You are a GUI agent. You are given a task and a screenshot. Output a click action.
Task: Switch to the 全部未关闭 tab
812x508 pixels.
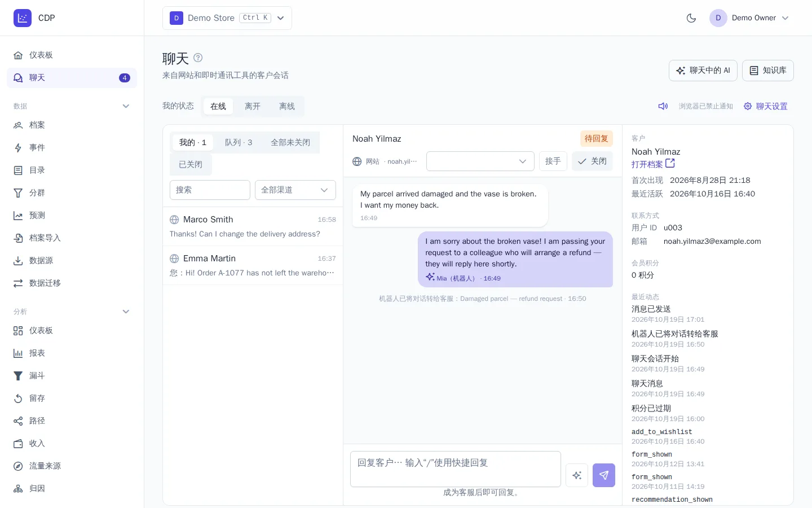290,142
